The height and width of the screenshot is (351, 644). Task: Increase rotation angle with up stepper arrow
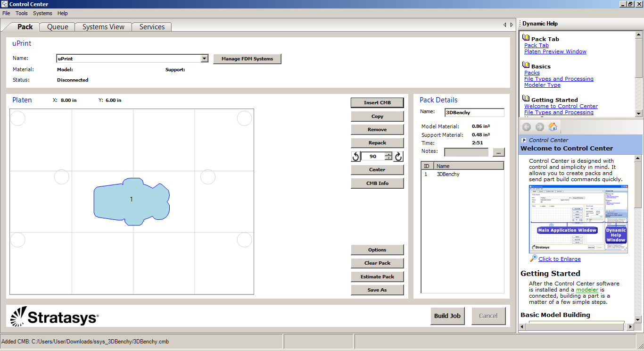388,154
